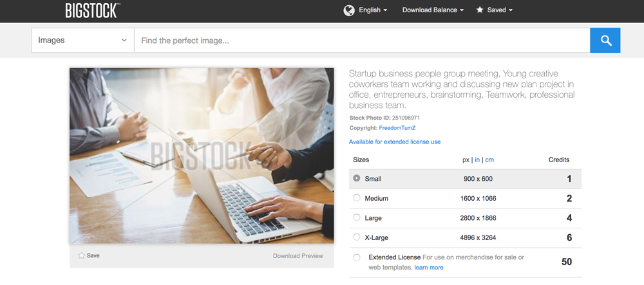This screenshot has height=285, width=644.
Task: Click the Bigstock logo
Action: pos(92,10)
